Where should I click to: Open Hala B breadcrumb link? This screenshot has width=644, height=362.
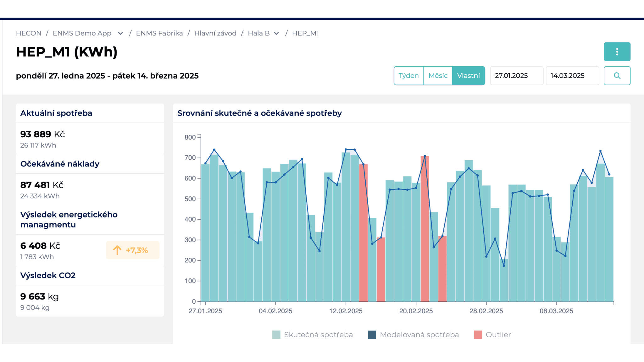pyautogui.click(x=259, y=33)
